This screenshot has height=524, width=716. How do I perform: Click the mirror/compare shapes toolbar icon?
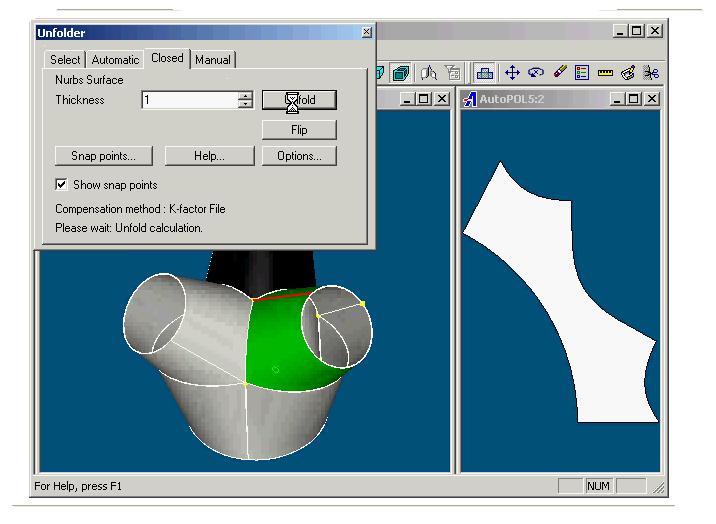point(428,73)
